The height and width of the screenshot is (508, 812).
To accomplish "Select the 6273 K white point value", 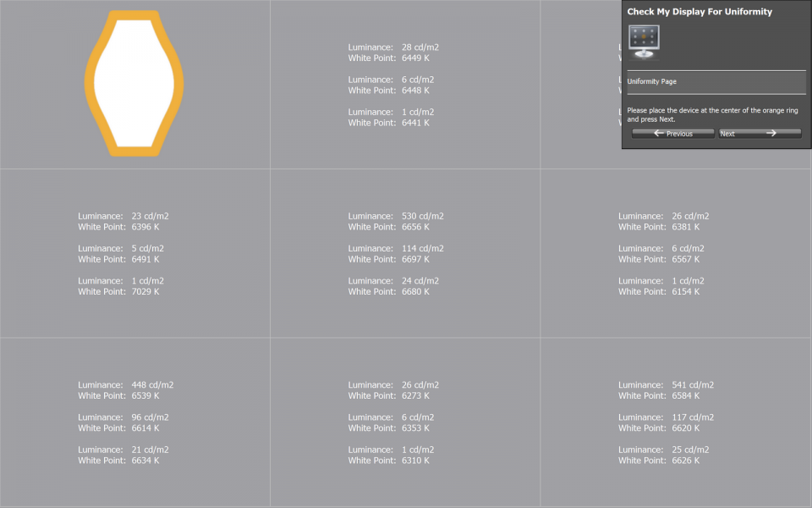I will tap(415, 395).
